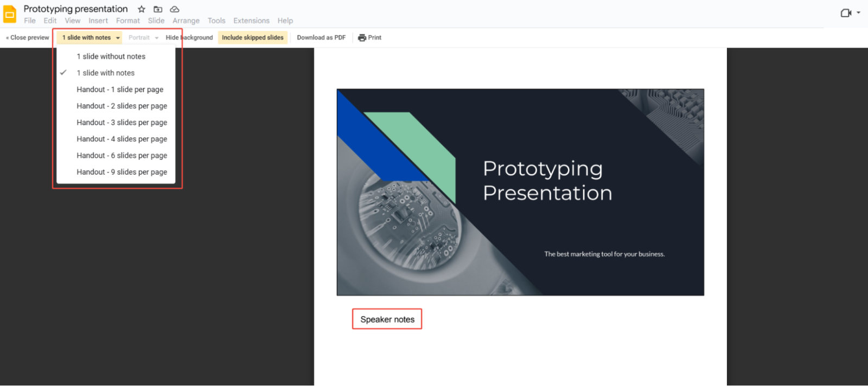
Task: Open the '1 slide with notes' dropdown
Action: [90, 37]
